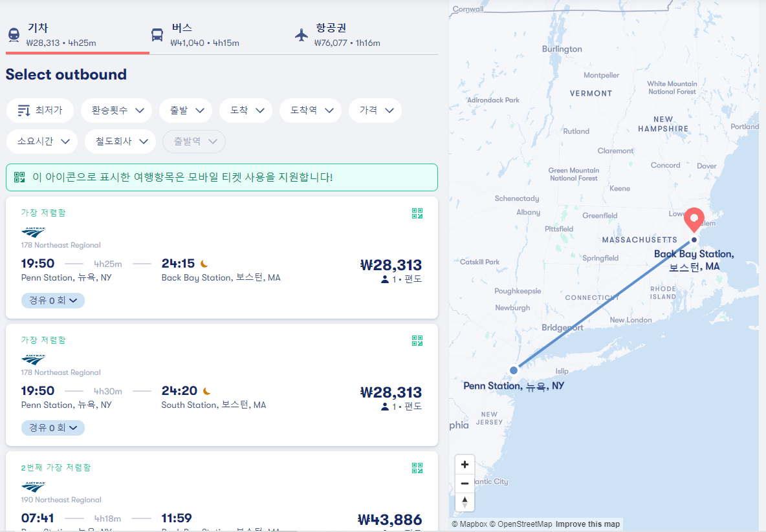Open the 가격 filter dropdown
This screenshot has height=532, width=766.
pos(375,111)
